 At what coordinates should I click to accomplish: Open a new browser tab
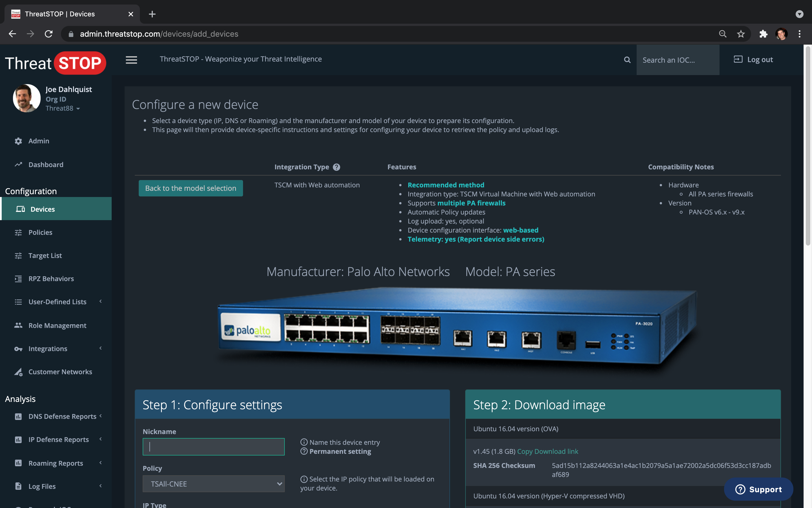point(152,14)
